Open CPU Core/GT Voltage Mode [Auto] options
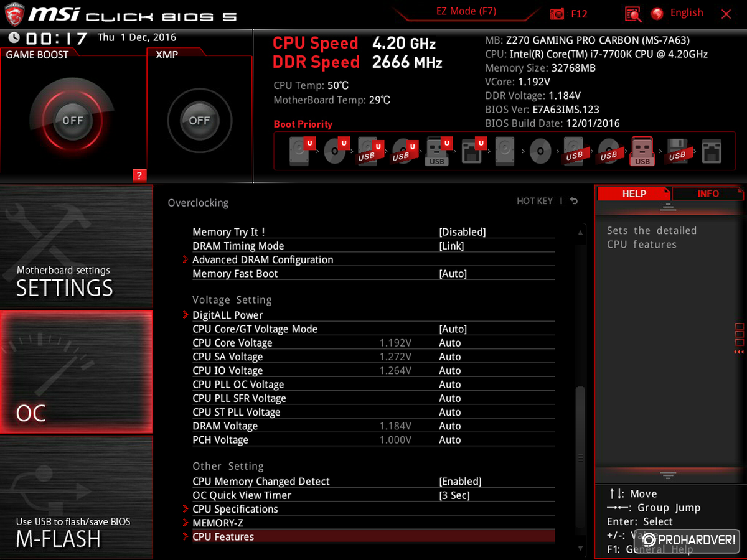 453,329
